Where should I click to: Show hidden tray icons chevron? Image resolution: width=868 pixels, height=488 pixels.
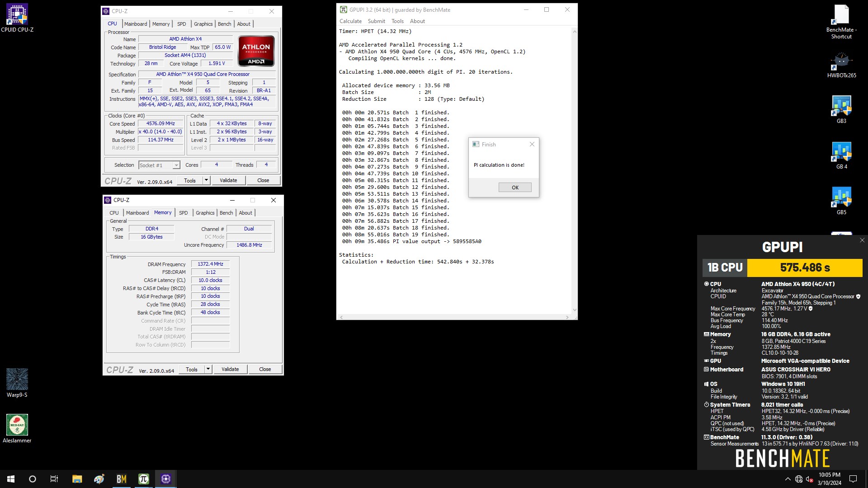(788, 479)
